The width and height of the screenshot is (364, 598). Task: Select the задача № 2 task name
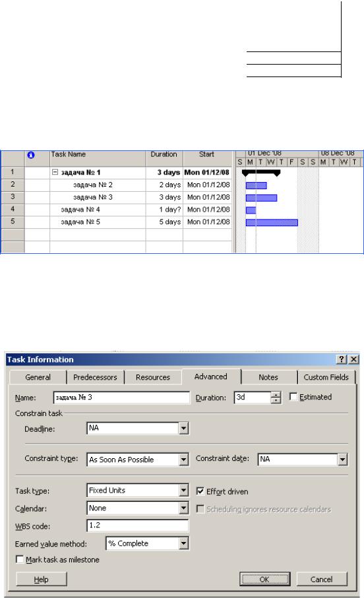tap(93, 185)
